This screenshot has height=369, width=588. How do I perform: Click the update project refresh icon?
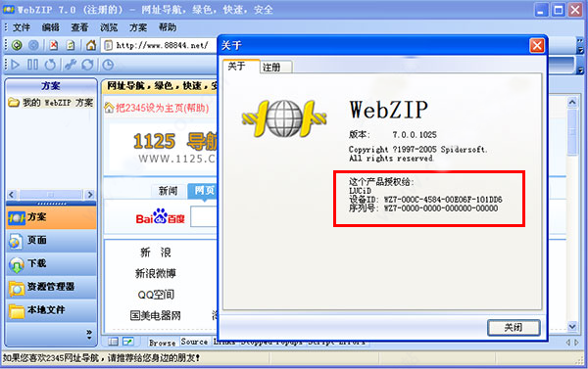(x=88, y=65)
